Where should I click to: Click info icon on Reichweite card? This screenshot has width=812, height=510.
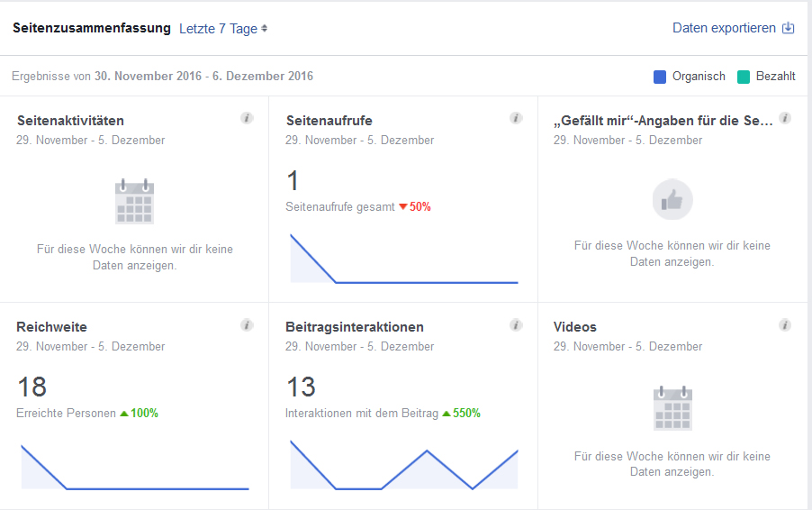pos(247,325)
